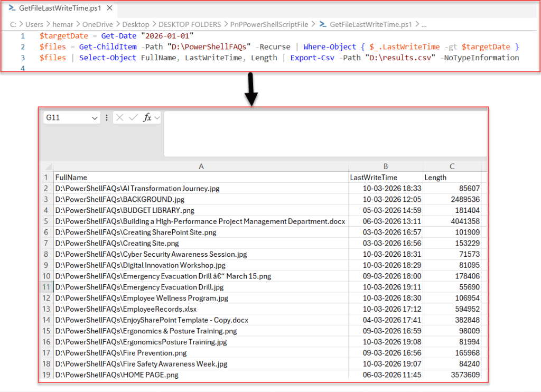Select the LastWriteTime header cell
541x392 pixels.
[x=386, y=178]
